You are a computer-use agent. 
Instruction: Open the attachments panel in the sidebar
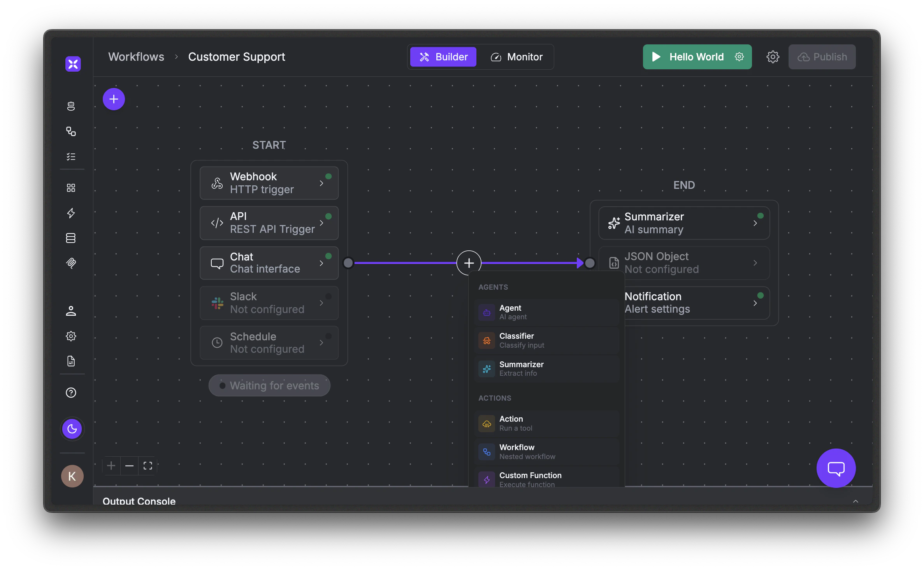(72, 264)
